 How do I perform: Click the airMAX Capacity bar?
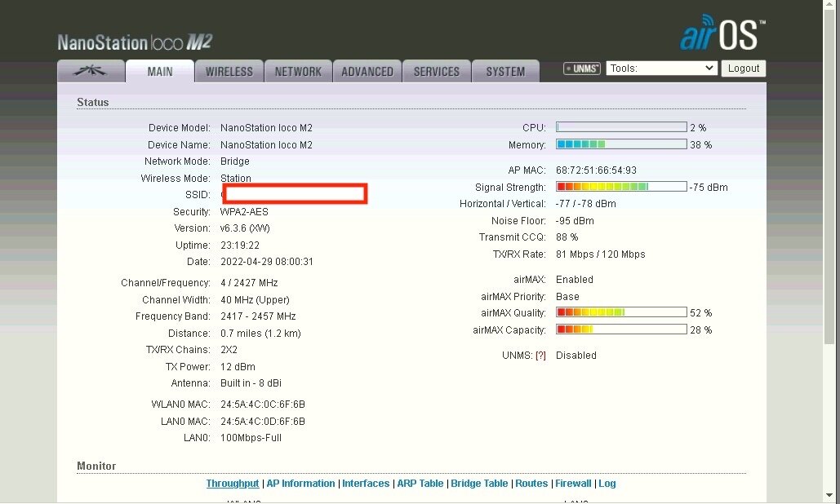621,329
